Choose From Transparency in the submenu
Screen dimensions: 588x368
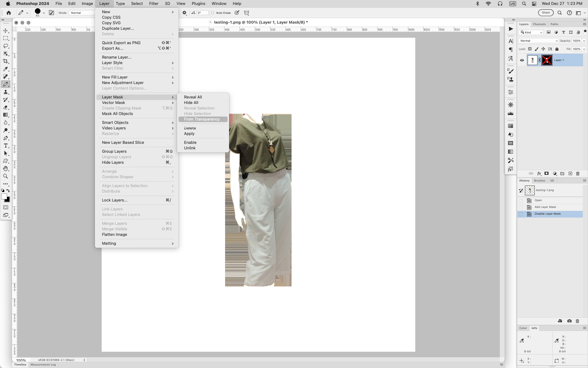pyautogui.click(x=202, y=119)
